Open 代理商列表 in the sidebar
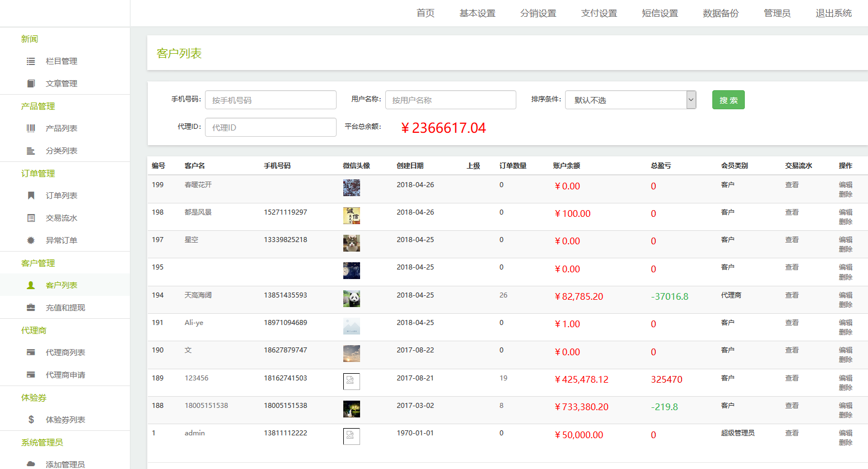This screenshot has width=868, height=469. point(66,352)
